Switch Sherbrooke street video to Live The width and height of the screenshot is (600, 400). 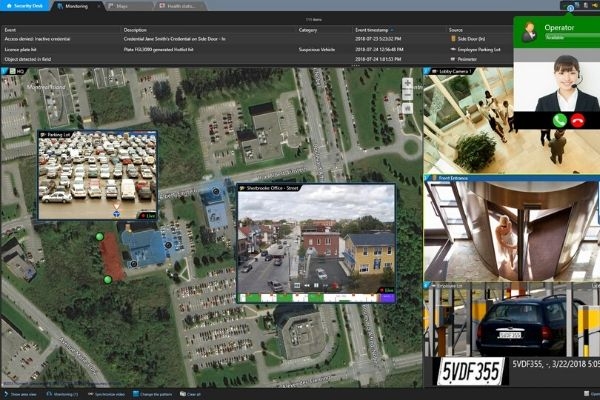[x=387, y=290]
